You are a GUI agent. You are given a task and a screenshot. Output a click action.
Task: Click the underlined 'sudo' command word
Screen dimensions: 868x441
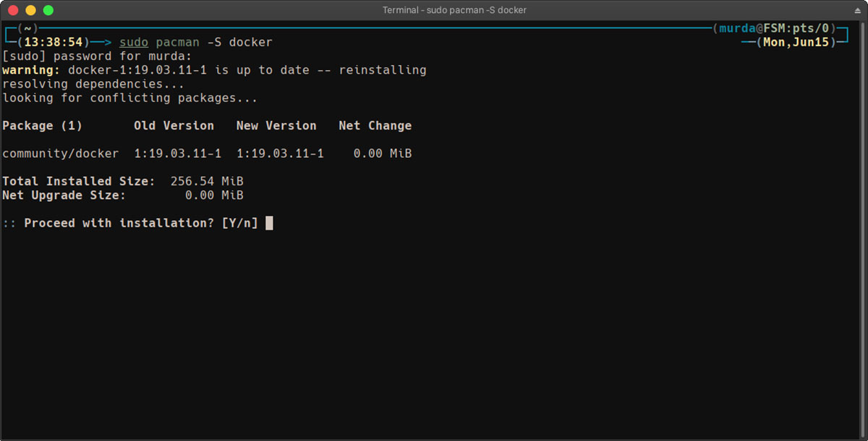coord(134,42)
